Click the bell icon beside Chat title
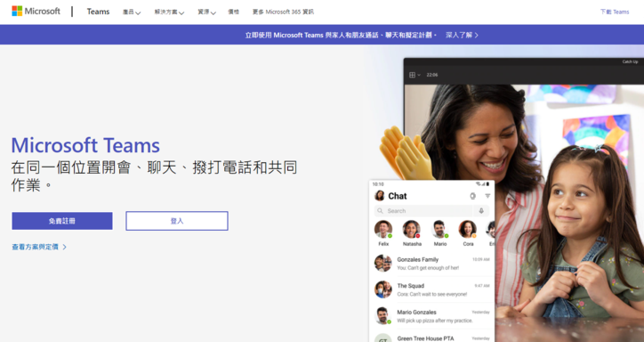The image size is (644, 342). 472,196
